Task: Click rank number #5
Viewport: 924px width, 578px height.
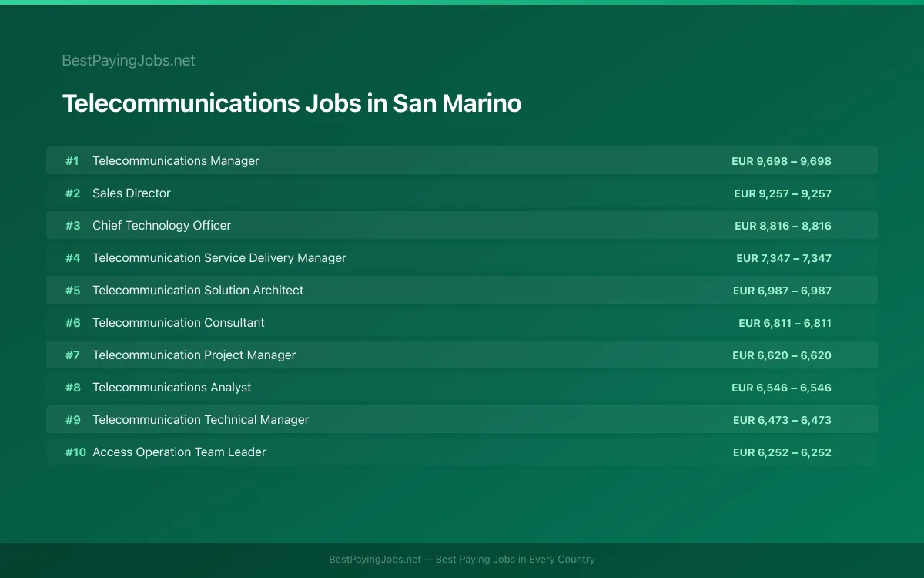Action: (x=72, y=291)
